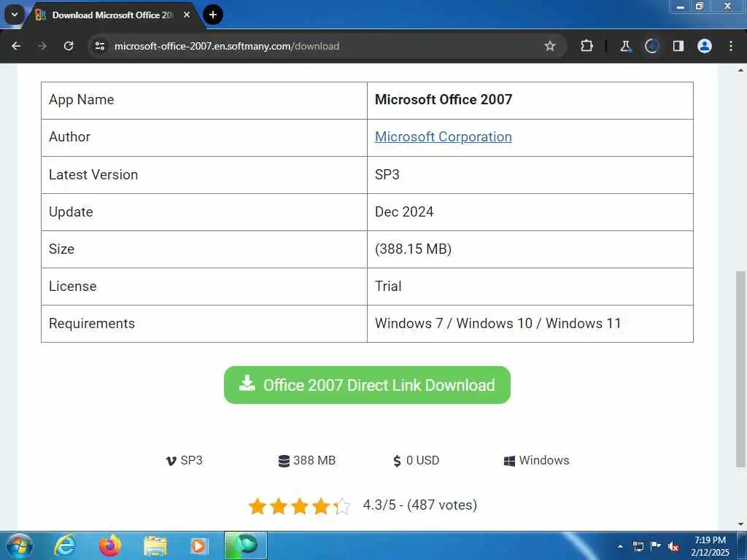Viewport: 747px width, 560px height.
Task: Launch Firefox from the taskbar
Action: [110, 545]
